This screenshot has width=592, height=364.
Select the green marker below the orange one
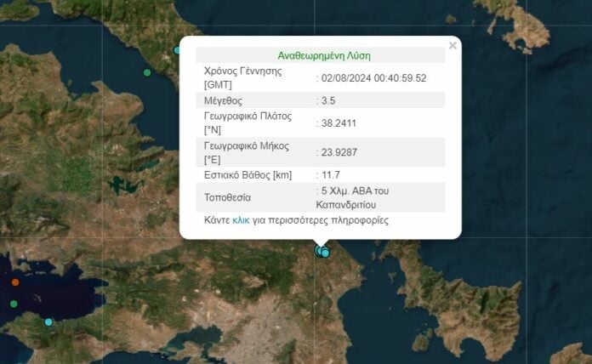(x=14, y=304)
